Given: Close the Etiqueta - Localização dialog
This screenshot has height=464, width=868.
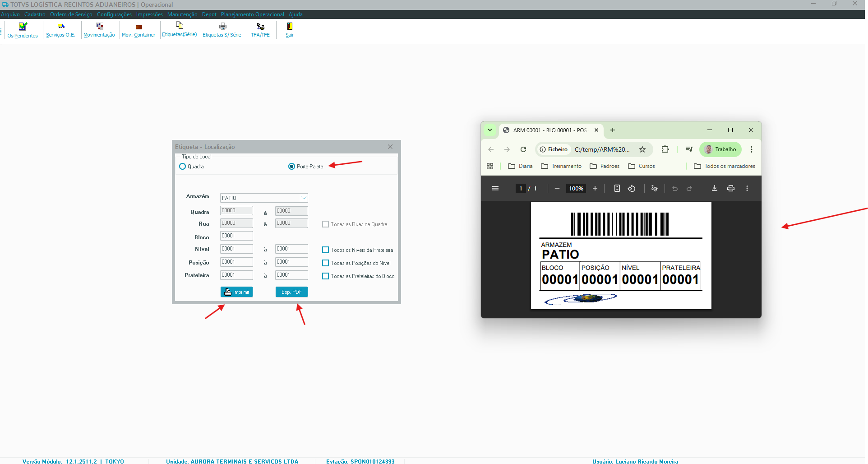Looking at the screenshot, I should click(390, 147).
